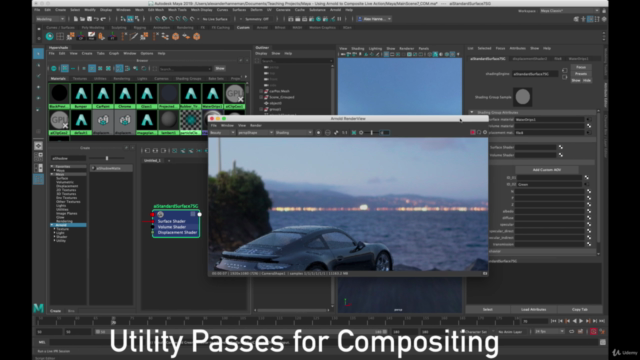Collapse the Shading Group Attributes section
Image resolution: width=640 pixels, height=360 pixels.
472,112
